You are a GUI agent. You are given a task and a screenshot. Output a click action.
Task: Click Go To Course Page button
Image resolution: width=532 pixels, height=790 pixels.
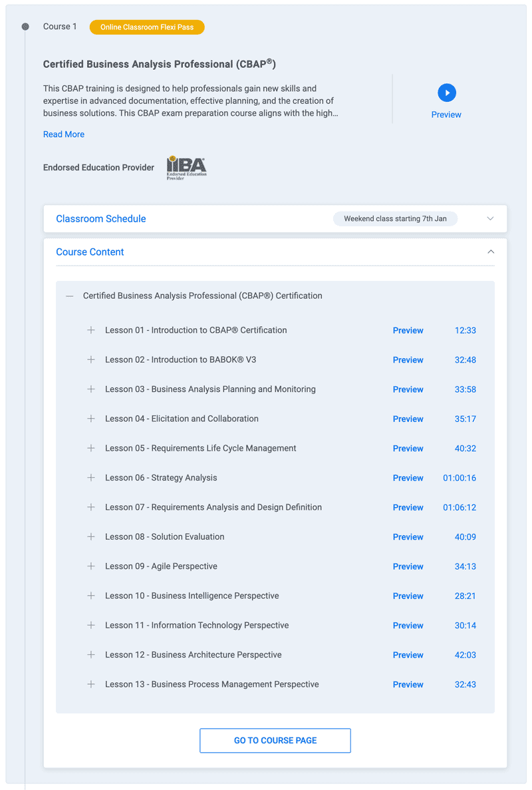pos(275,741)
